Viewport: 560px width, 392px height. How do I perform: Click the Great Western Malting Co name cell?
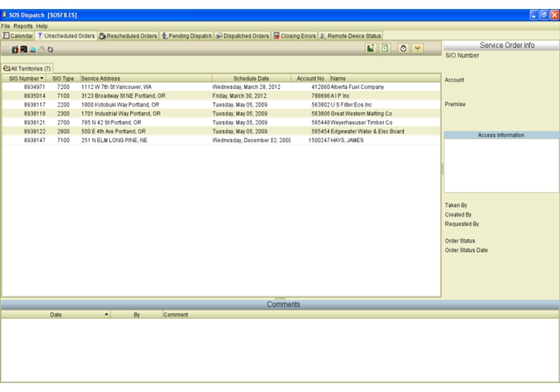click(x=361, y=113)
